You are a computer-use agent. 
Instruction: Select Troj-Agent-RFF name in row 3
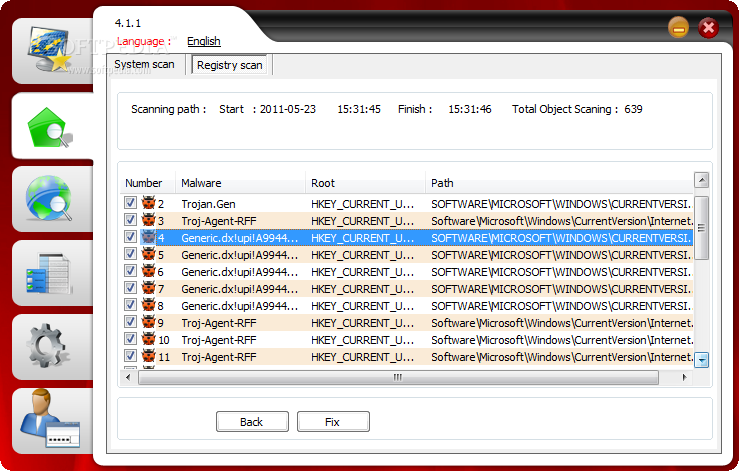[x=219, y=221]
